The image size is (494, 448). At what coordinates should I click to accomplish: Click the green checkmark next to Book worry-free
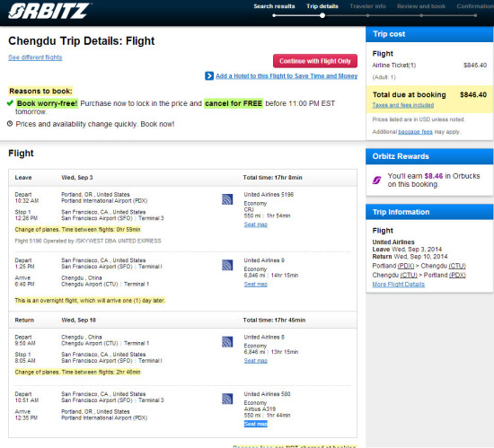coord(10,103)
